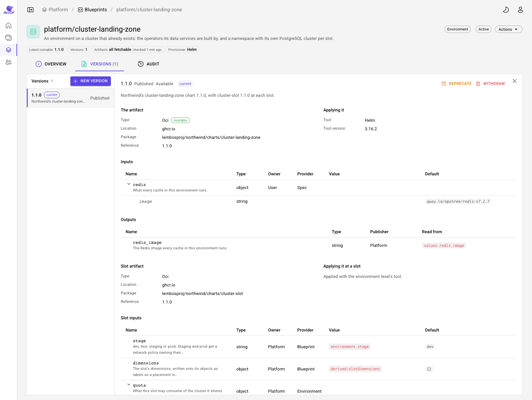This screenshot has width=532, height=400.
Task: Click the purple app logo in the sidebar
Action: tap(9, 10)
